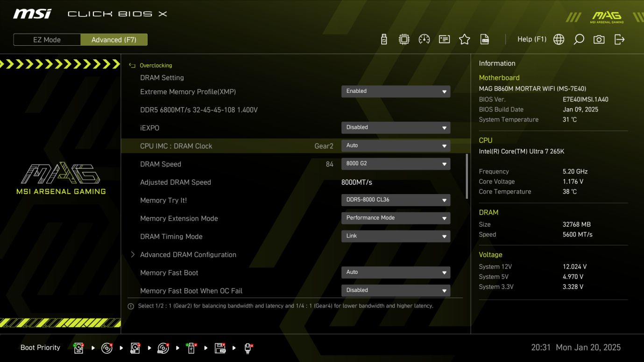Viewport: 644px width, 362px height.
Task: Select Memory Fast Boot When OC Fail label
Action: pos(191,291)
